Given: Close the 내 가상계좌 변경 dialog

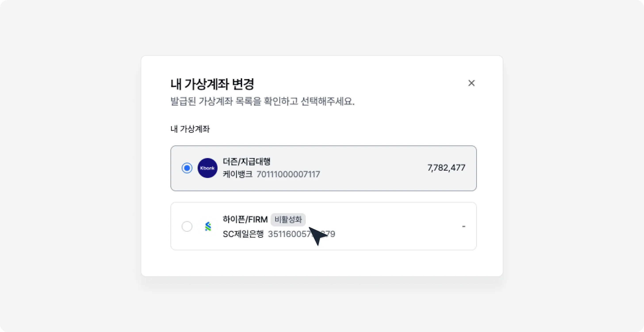Looking at the screenshot, I should pos(472,83).
